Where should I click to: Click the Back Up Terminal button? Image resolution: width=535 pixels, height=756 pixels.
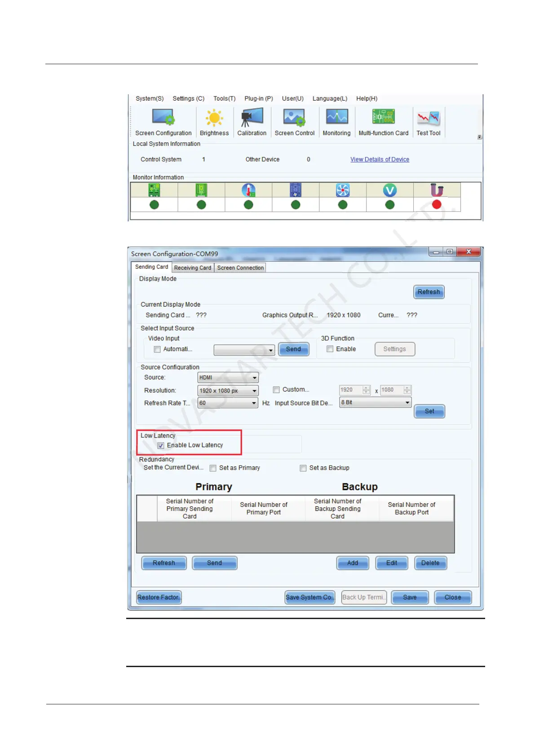click(x=364, y=598)
